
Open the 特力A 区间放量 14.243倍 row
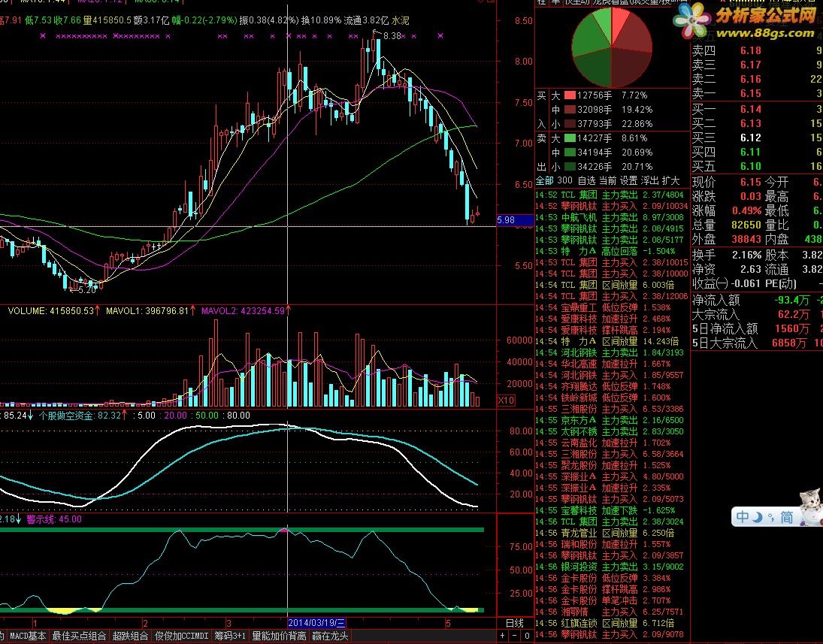[x=612, y=341]
